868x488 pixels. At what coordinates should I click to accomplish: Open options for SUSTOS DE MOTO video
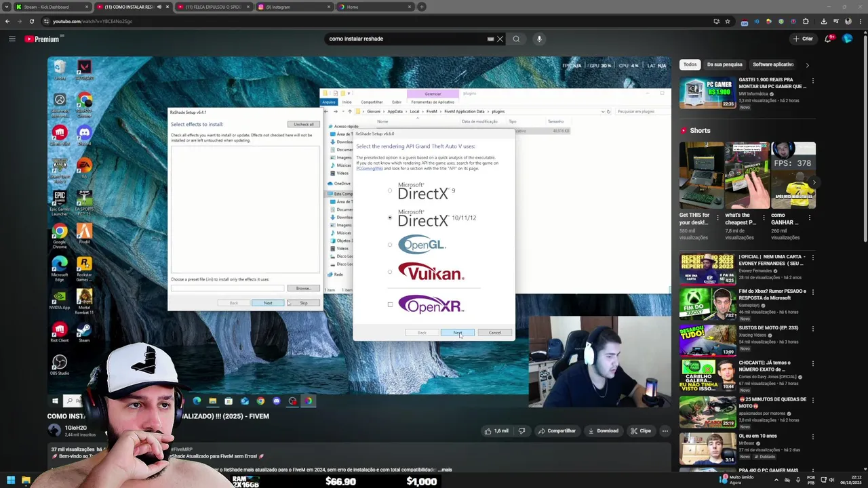(x=812, y=328)
